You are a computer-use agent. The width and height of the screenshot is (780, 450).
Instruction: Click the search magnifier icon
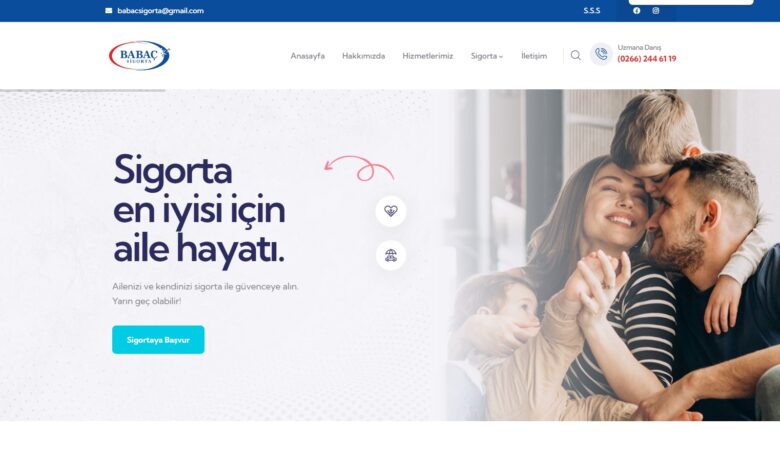coord(576,55)
